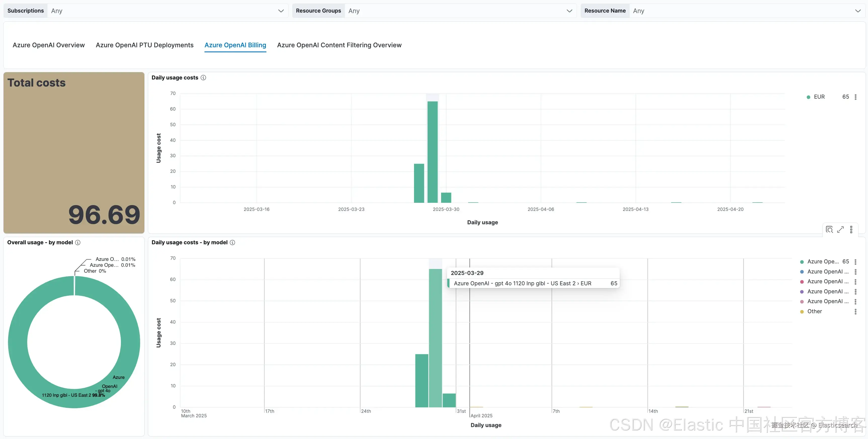Toggle the blue Azure OpenAI legend series
The height and width of the screenshot is (439, 868).
(828, 271)
